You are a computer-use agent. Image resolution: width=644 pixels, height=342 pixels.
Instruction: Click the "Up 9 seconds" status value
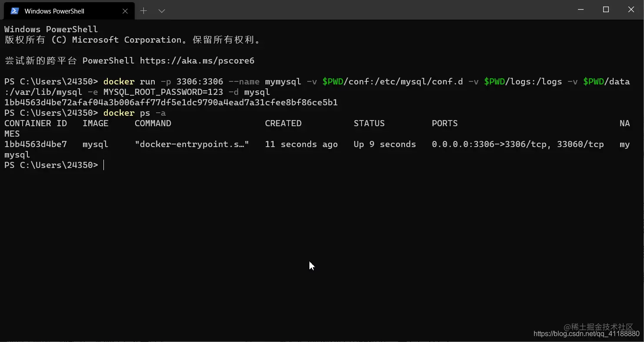(x=385, y=144)
